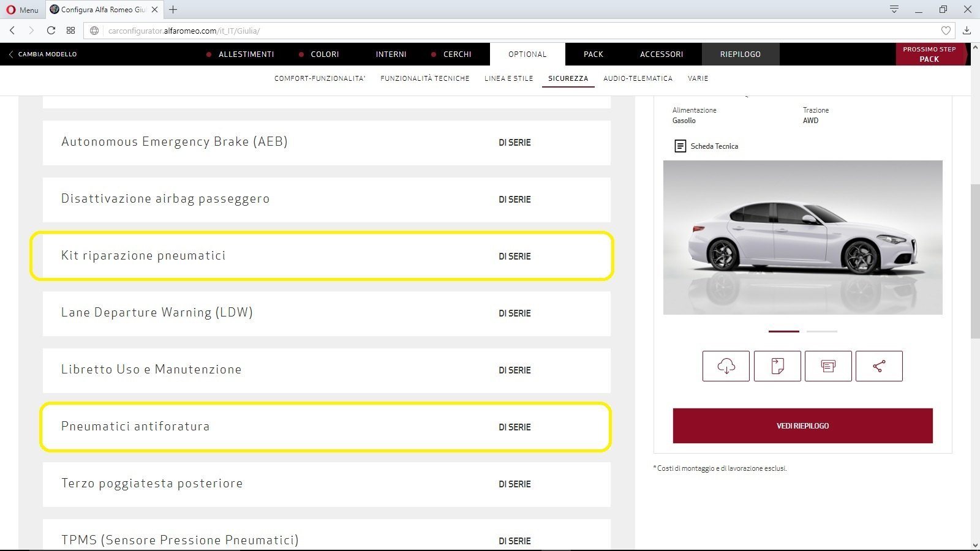This screenshot has height=551, width=980.
Task: Click Pneumatici antiforatura row
Action: click(326, 427)
